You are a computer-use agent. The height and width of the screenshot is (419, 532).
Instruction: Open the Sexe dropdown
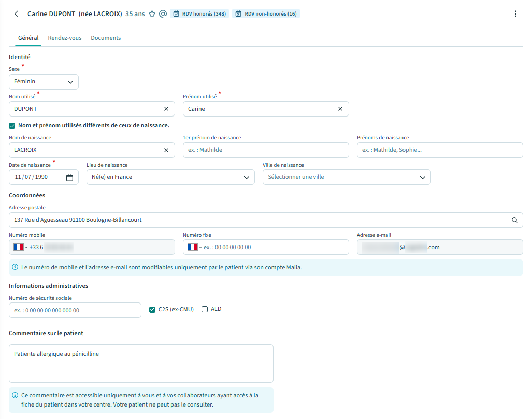pyautogui.click(x=44, y=82)
